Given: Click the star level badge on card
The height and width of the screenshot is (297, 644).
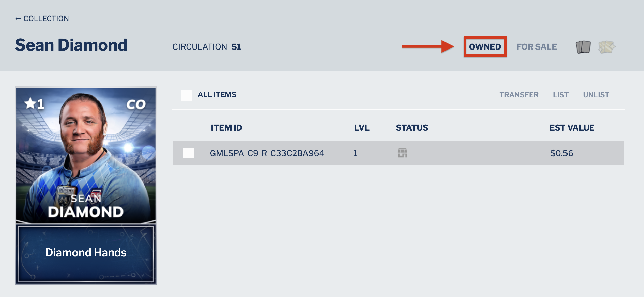Looking at the screenshot, I should click(34, 104).
